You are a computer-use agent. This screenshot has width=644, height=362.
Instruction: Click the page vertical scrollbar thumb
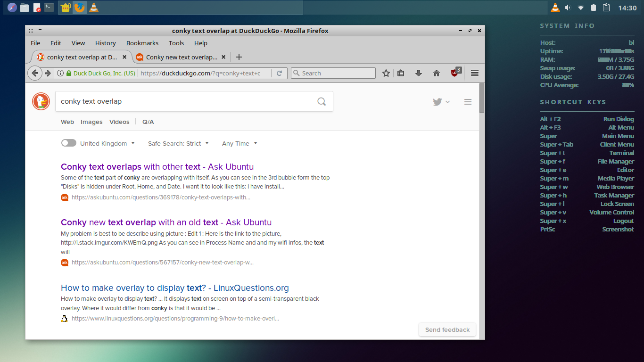482,98
